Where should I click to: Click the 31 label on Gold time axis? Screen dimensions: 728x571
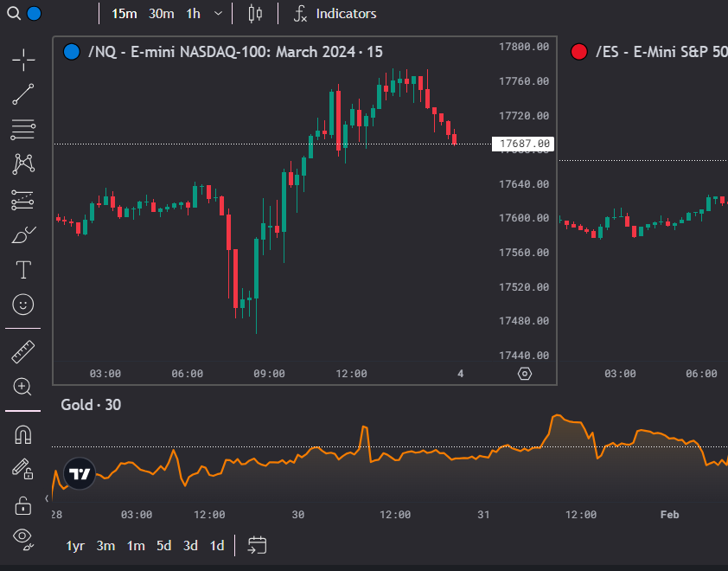pos(484,514)
